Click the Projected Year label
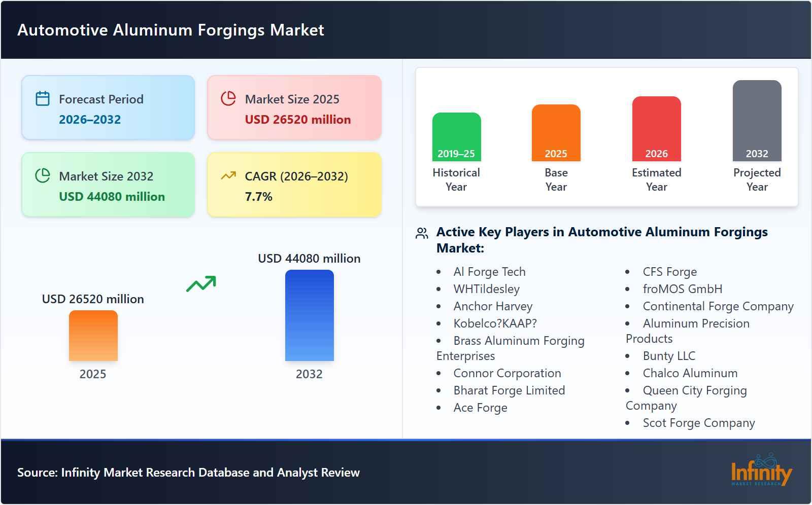 (757, 179)
